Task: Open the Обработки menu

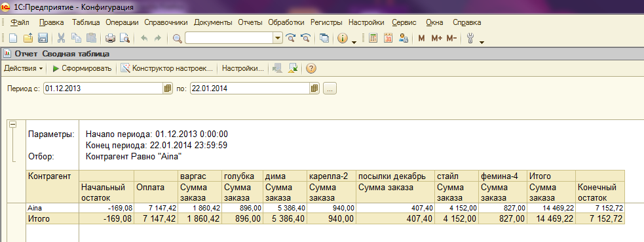Action: coord(286,22)
